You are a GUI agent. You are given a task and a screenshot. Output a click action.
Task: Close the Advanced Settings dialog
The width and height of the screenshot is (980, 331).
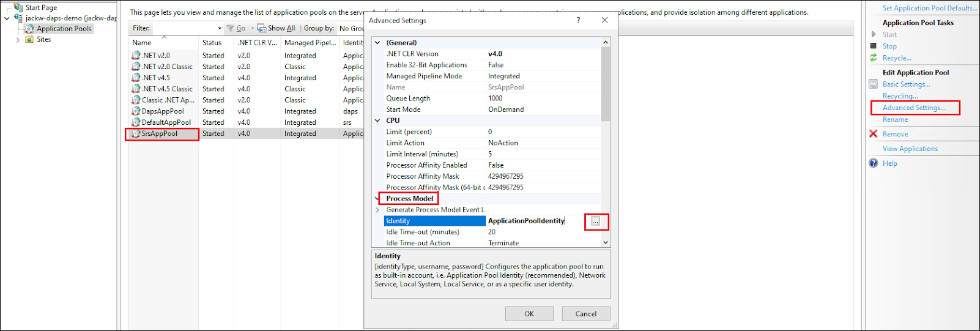pos(604,20)
